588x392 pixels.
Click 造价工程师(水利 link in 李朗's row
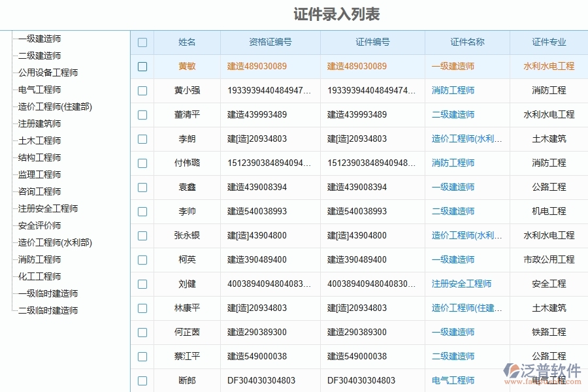coord(467,139)
